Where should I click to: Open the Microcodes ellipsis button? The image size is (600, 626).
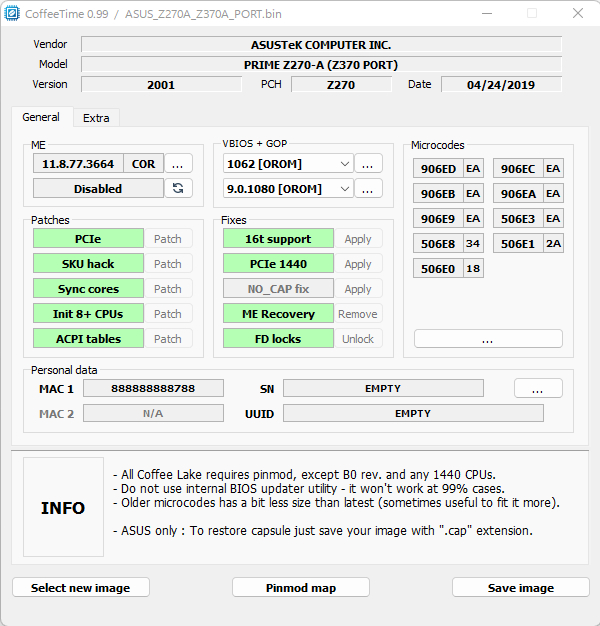488,339
